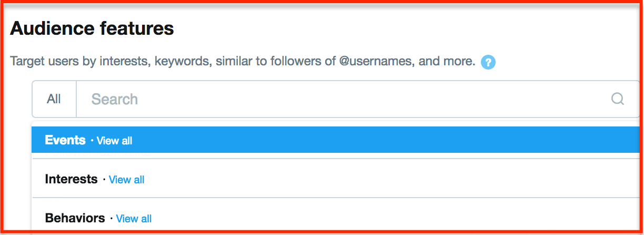
Task: Click the magnifying glass search icon
Action: (x=618, y=99)
